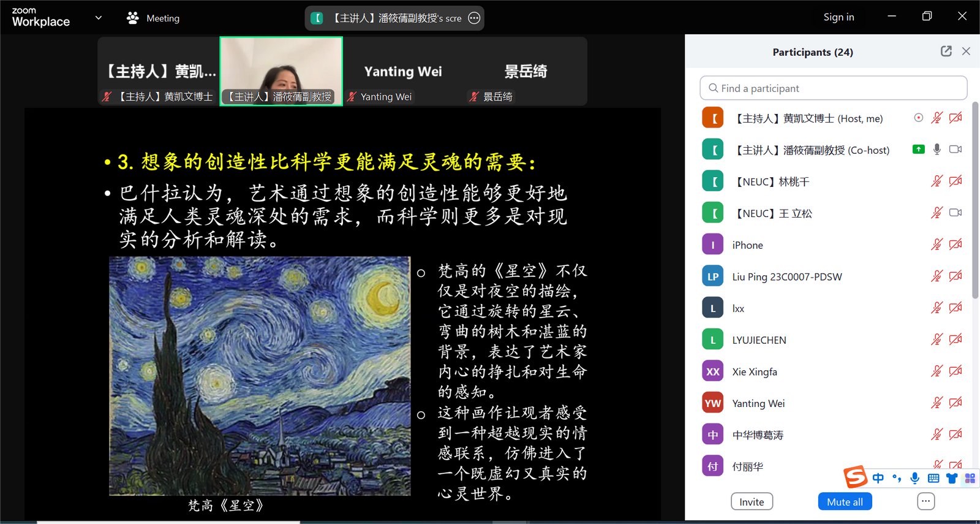The image size is (980, 524).
Task: Open more options for the shared screen
Action: pos(474,18)
